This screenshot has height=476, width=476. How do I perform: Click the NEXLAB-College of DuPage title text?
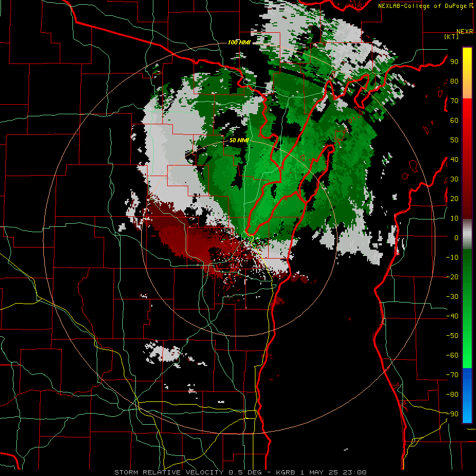point(423,6)
